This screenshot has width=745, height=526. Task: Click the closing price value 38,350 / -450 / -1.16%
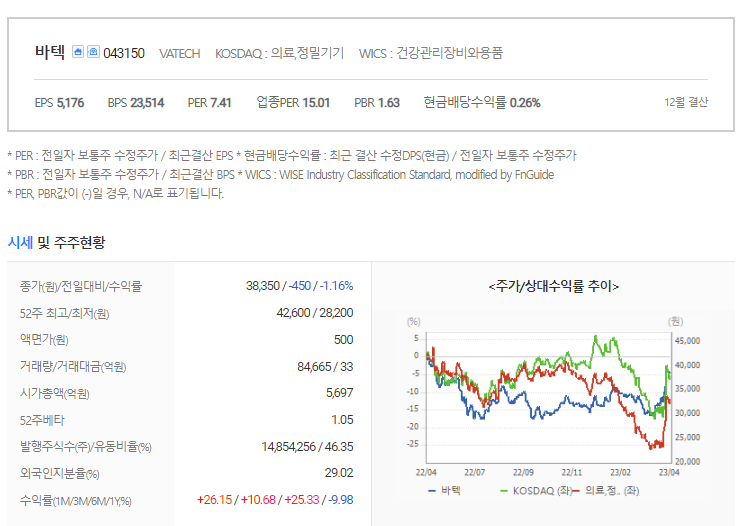299,286
